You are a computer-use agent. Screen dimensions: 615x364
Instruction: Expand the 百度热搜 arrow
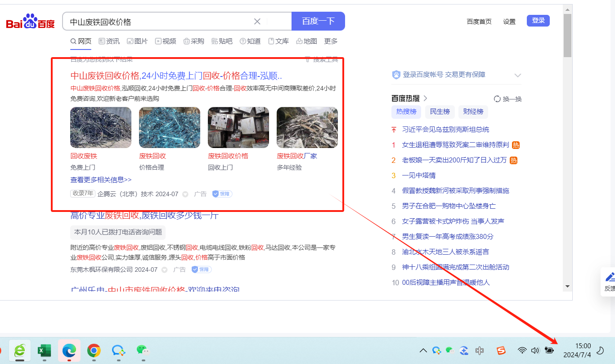click(426, 98)
